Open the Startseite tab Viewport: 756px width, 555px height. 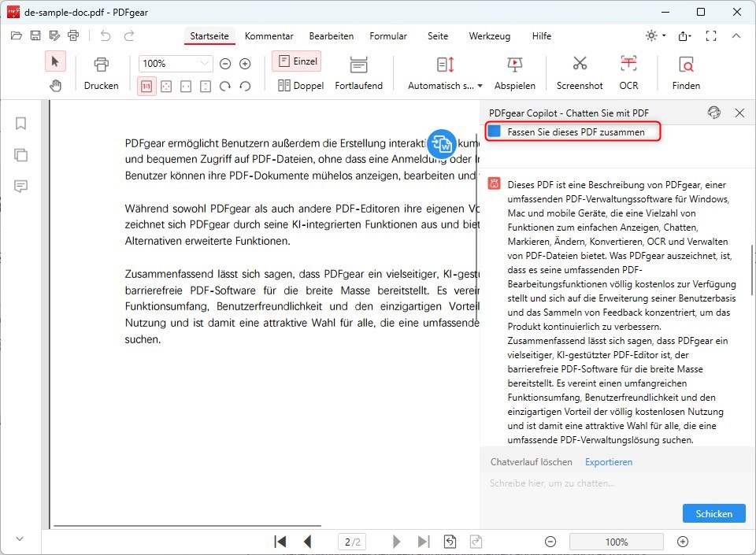[x=209, y=36]
